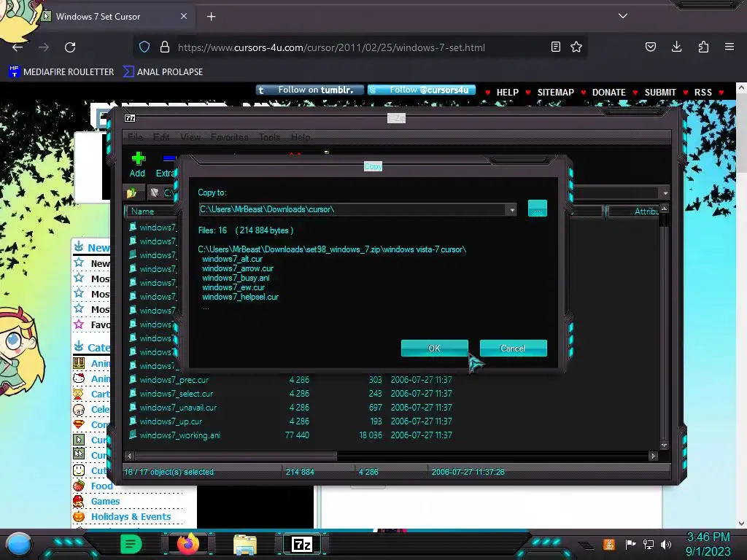
Task: Open 7-Zip Edit menu
Action: pyautogui.click(x=161, y=137)
